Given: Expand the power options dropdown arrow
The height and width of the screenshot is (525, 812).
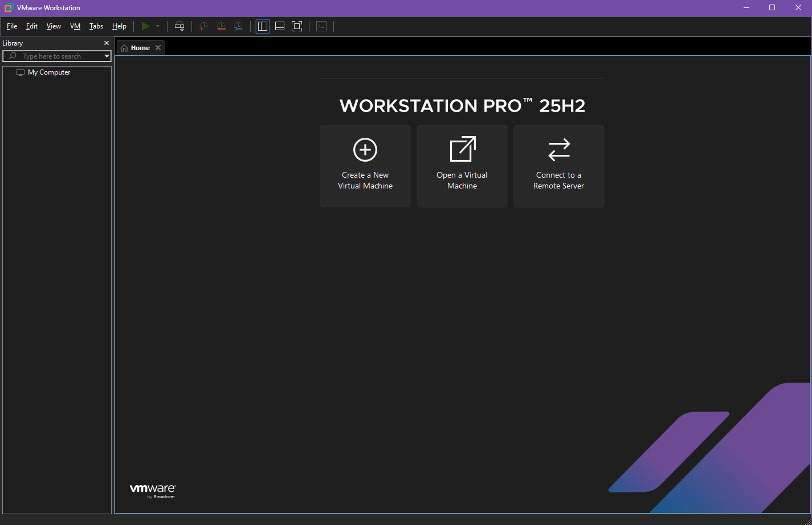Looking at the screenshot, I should (x=158, y=26).
